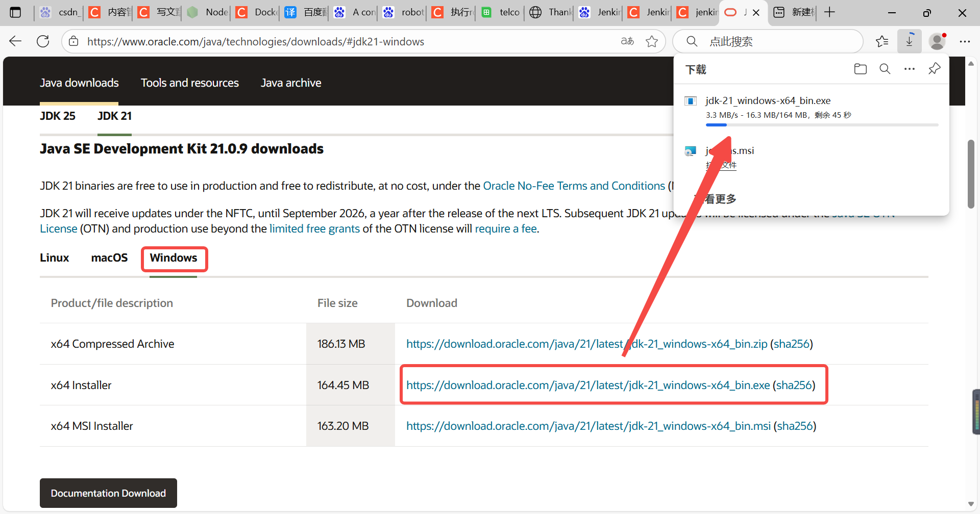
Task: Click the msi file icon in downloads
Action: [691, 151]
